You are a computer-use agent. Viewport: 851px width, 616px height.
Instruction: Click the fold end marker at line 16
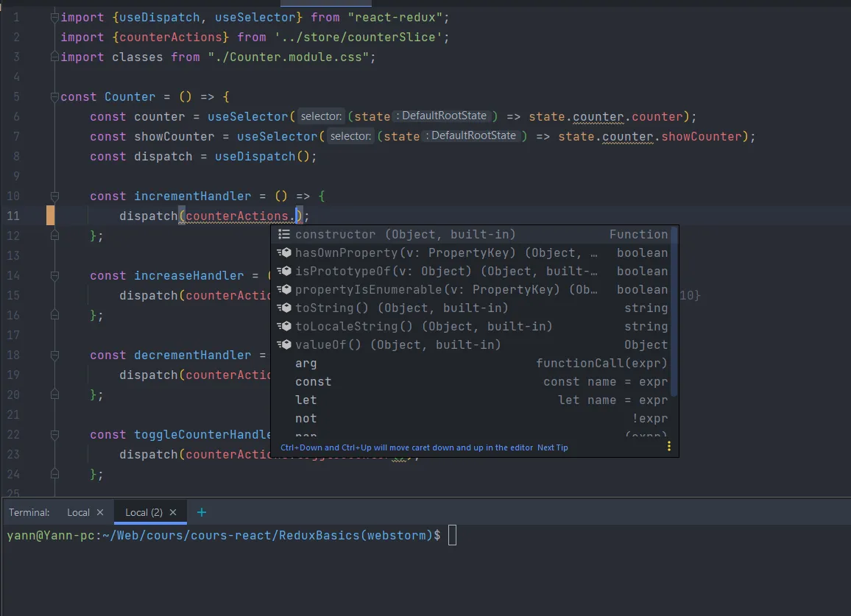pyautogui.click(x=54, y=315)
